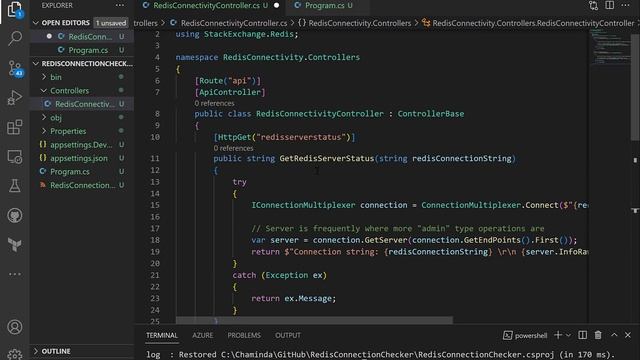
Task: Click RedisConnectivityController.cs breadcrumb
Action: point(233,23)
